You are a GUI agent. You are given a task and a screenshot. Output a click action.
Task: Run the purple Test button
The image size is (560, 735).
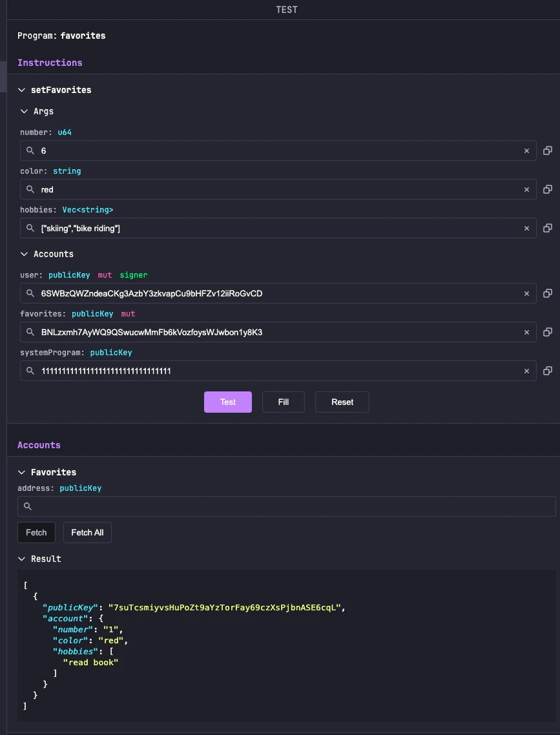(x=227, y=402)
